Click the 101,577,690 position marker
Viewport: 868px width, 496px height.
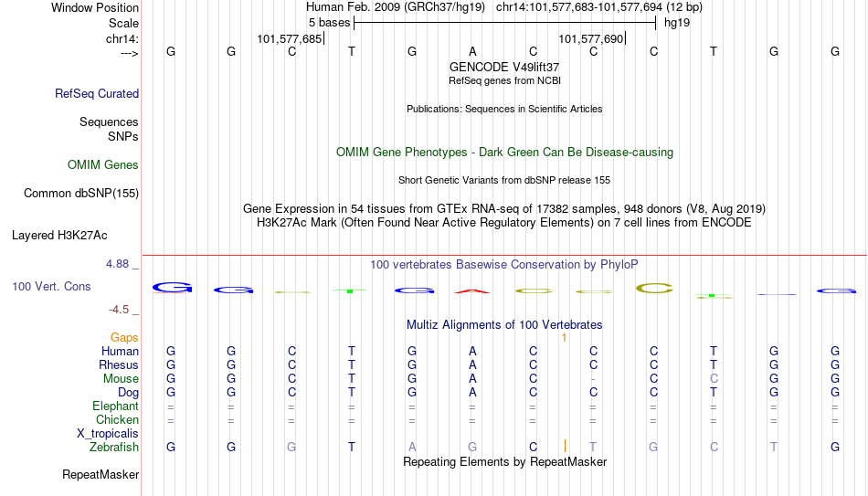click(590, 38)
